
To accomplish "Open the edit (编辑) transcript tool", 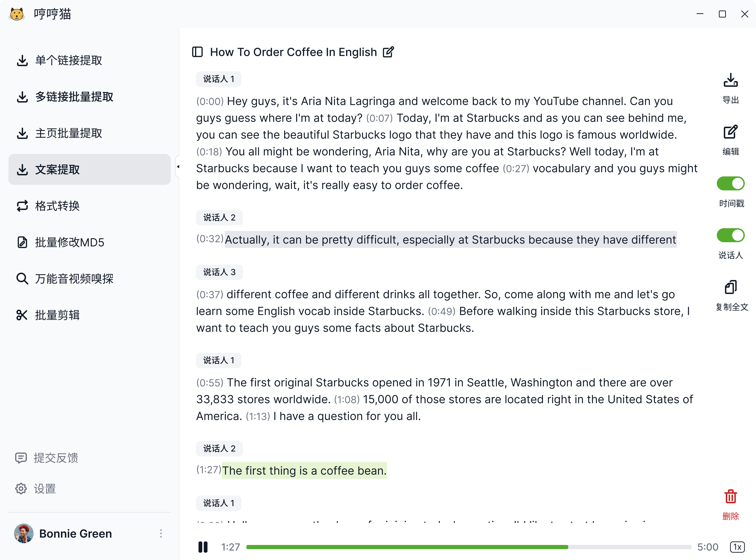I will click(731, 132).
